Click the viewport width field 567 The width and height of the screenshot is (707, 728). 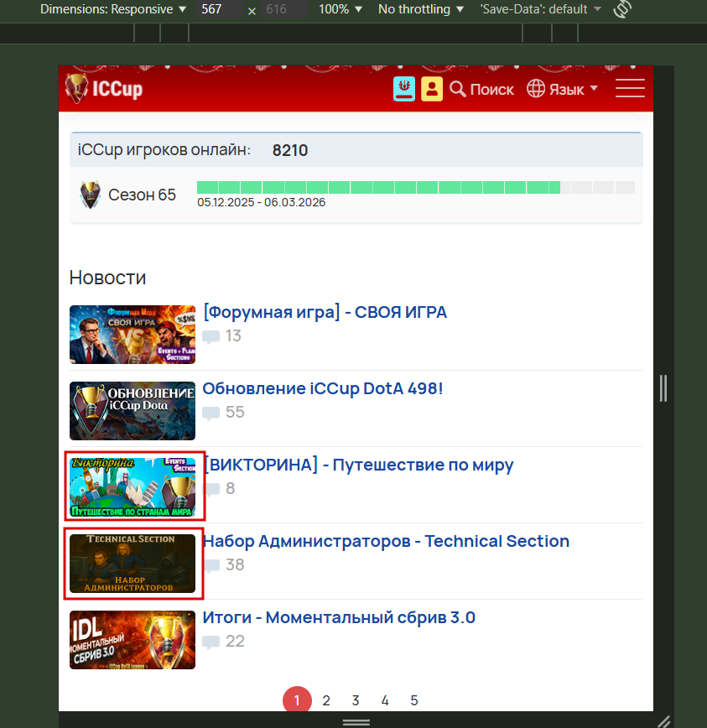[x=220, y=9]
